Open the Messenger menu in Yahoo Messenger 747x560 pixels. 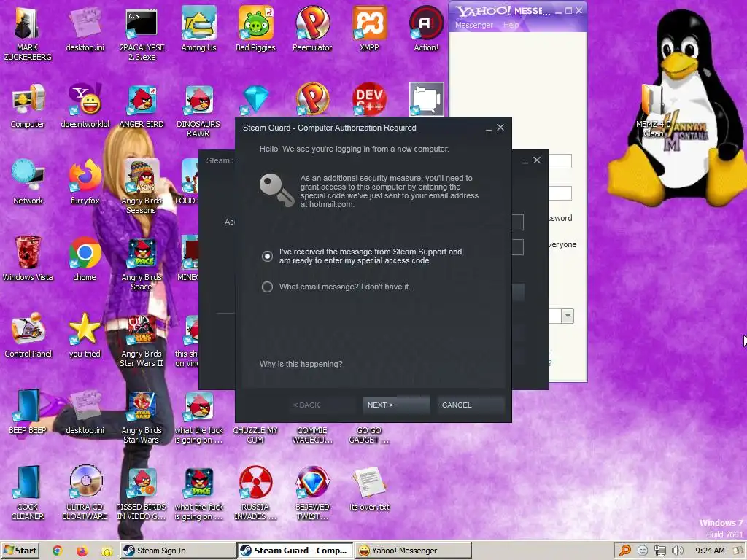pos(474,25)
